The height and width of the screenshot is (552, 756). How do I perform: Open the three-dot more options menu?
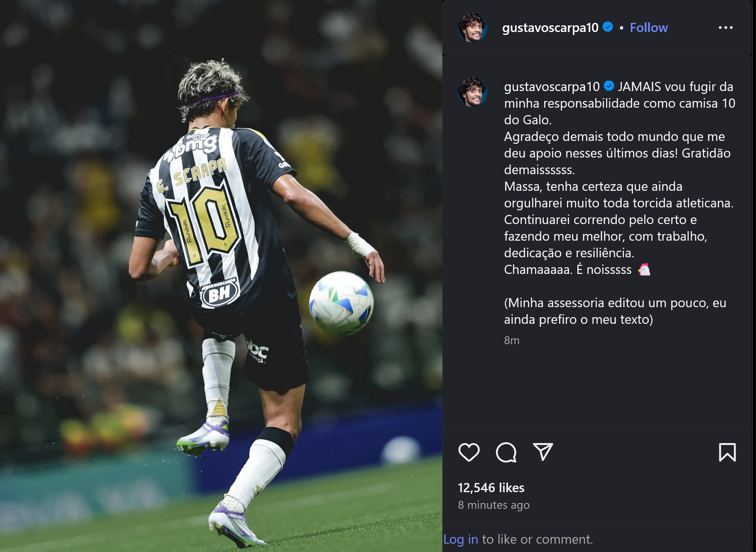tap(726, 28)
